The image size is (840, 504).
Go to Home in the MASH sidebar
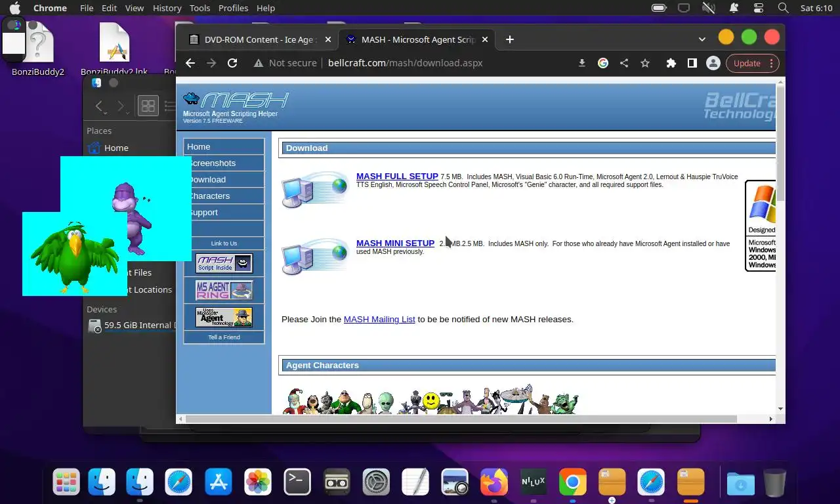point(224,146)
